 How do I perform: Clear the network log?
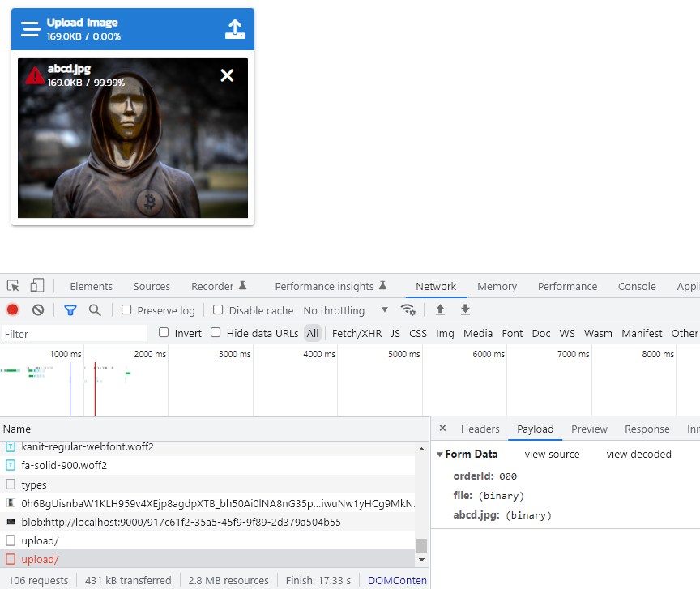37,310
